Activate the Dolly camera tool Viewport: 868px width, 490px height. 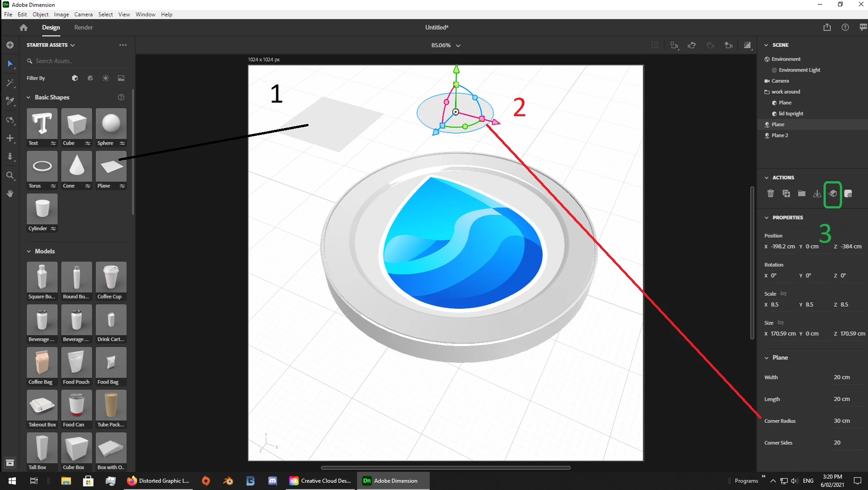point(10,157)
